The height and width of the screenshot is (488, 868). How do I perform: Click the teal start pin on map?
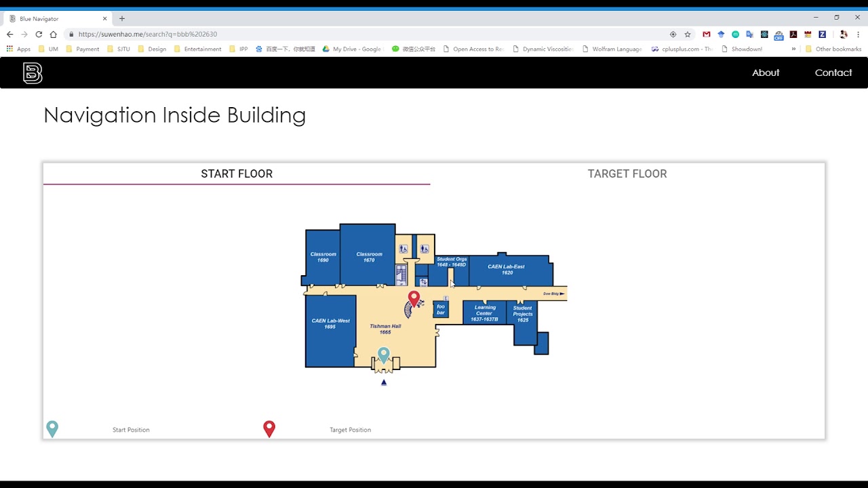click(x=384, y=355)
